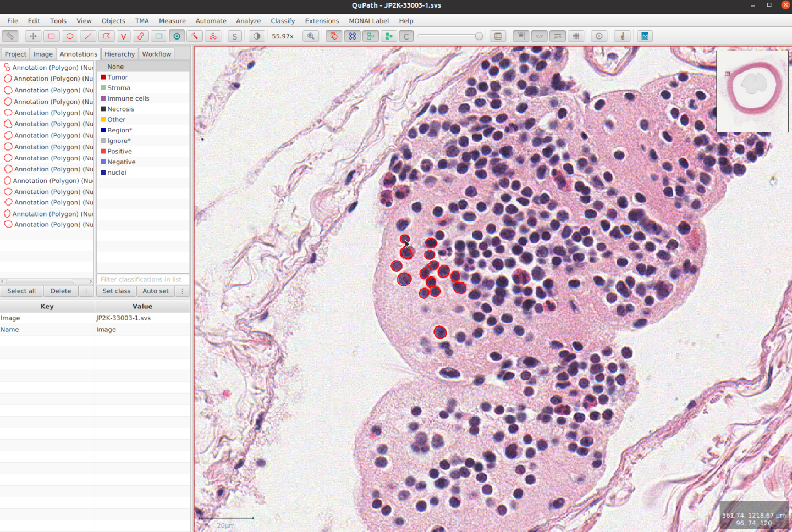Open more options beside Auto set
The width and height of the screenshot is (792, 532).
[x=182, y=291]
